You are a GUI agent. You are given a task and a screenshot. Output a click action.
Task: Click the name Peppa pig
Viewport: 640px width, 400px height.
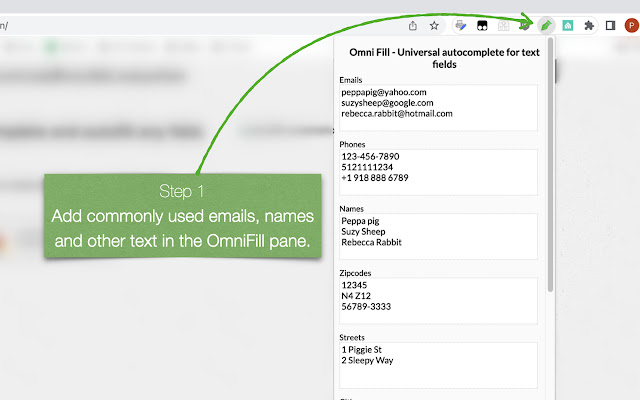pyautogui.click(x=360, y=221)
